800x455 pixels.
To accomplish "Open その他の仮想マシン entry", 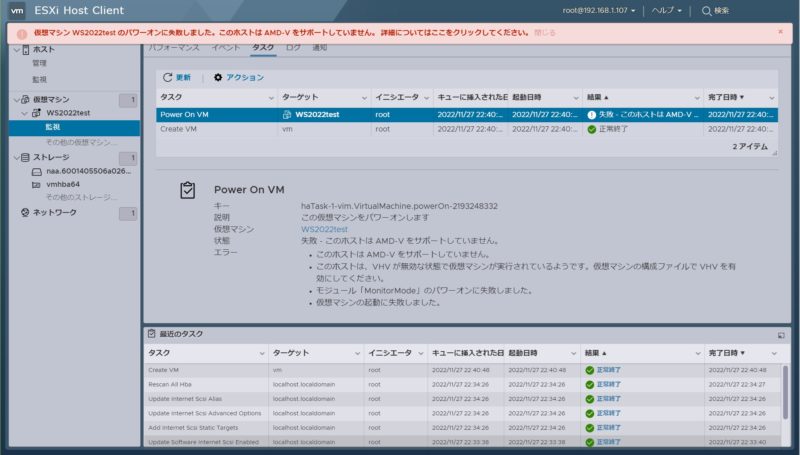I will click(x=81, y=142).
